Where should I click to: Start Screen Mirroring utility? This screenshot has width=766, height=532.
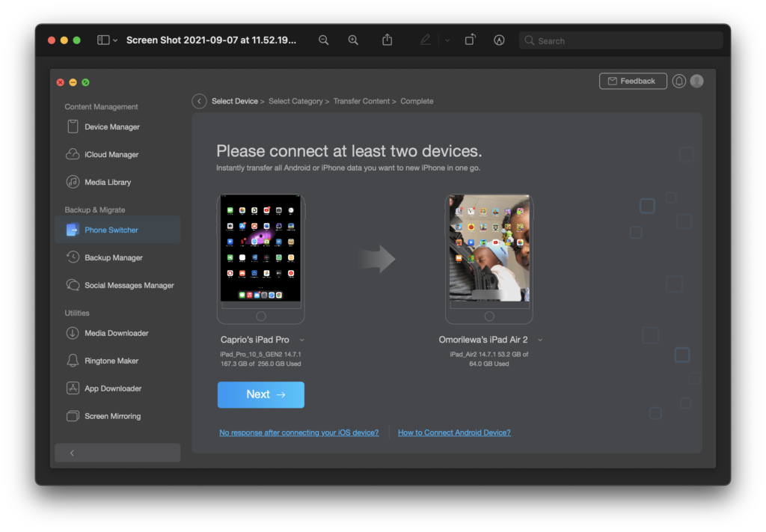(x=117, y=416)
